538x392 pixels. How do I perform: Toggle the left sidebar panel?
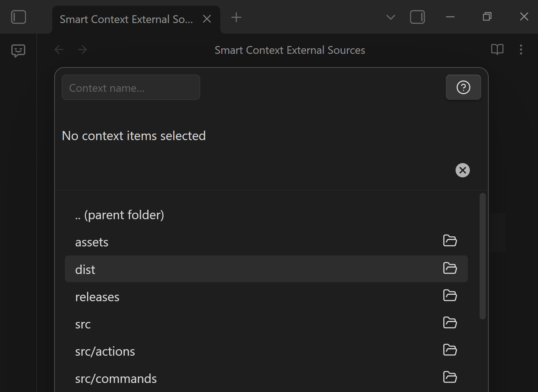pyautogui.click(x=18, y=17)
